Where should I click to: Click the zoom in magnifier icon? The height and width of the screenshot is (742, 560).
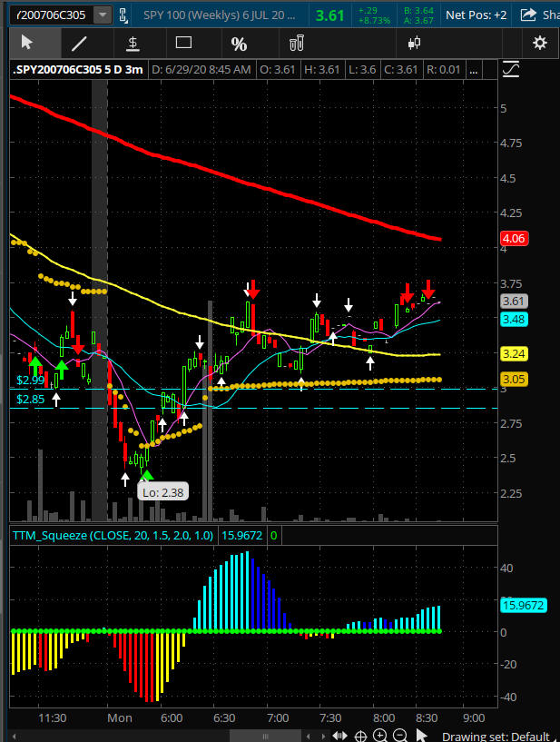[380, 736]
